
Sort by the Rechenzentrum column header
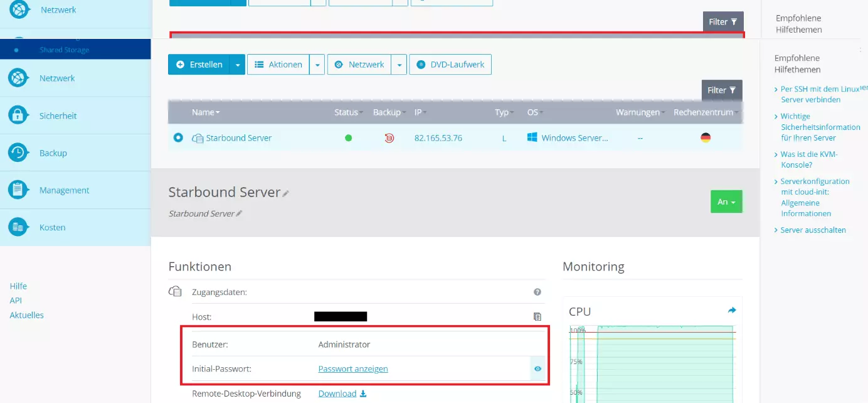(x=706, y=112)
